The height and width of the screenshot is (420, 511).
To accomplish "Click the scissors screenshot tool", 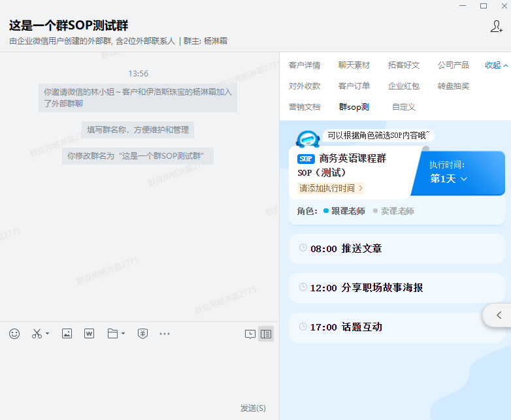I will point(37,334).
